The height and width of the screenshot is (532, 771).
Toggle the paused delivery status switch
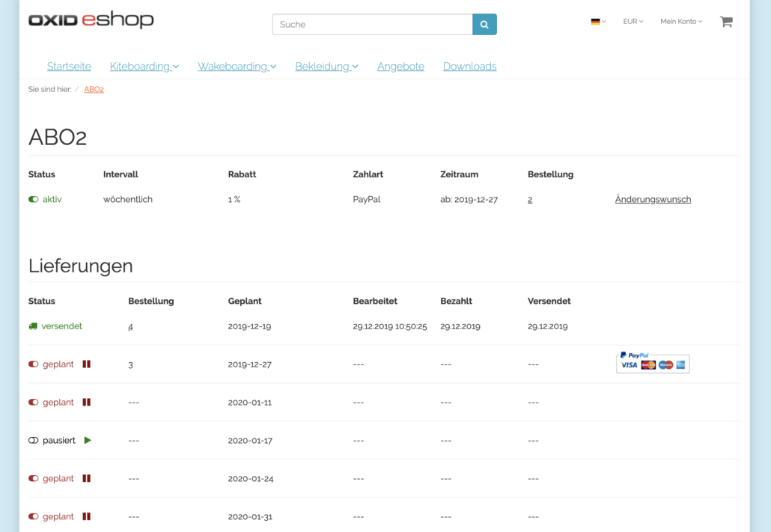33,441
